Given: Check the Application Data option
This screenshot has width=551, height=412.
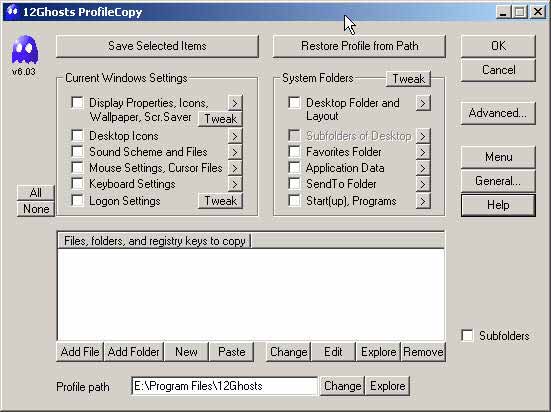Looking at the screenshot, I should point(294,168).
